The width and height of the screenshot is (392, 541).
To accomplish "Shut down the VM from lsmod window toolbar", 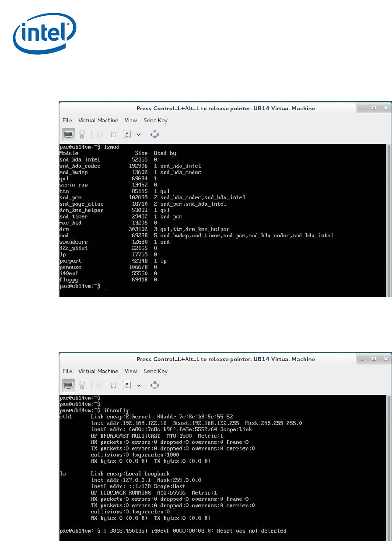I will click(126, 134).
